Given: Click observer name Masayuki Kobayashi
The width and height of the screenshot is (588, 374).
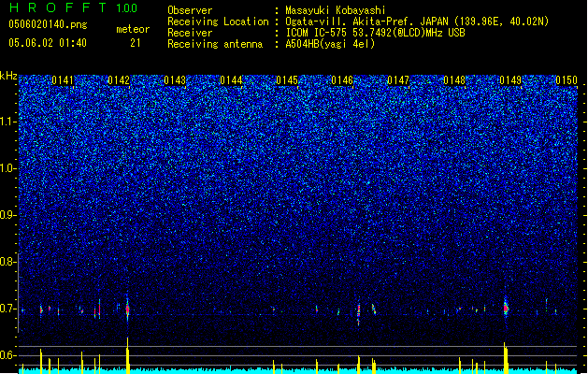Looking at the screenshot, I should pos(335,10).
